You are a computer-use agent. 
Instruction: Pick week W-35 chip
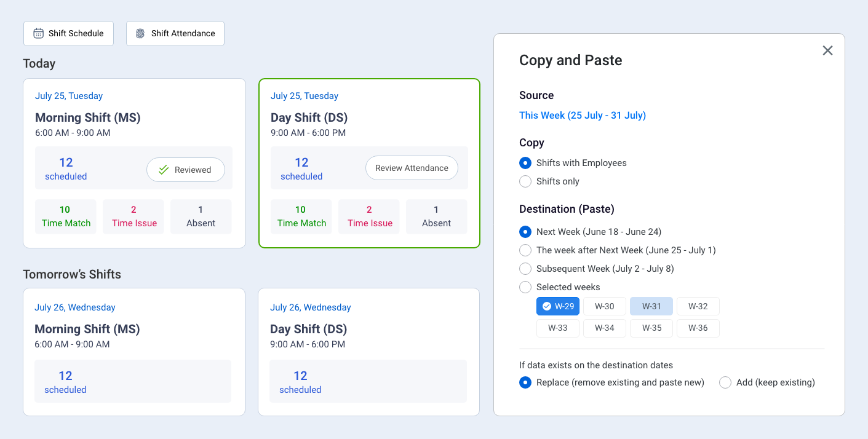651,328
